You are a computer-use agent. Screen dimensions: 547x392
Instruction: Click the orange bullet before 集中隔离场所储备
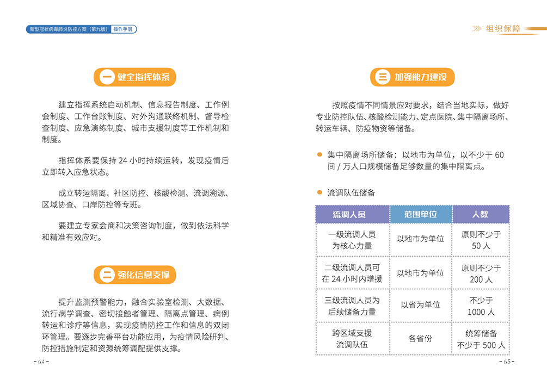pos(319,155)
